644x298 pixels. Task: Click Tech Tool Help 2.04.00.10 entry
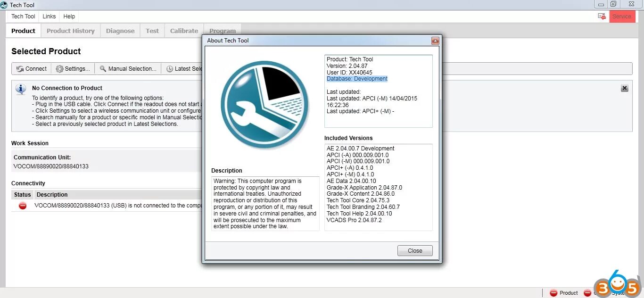pos(359,214)
